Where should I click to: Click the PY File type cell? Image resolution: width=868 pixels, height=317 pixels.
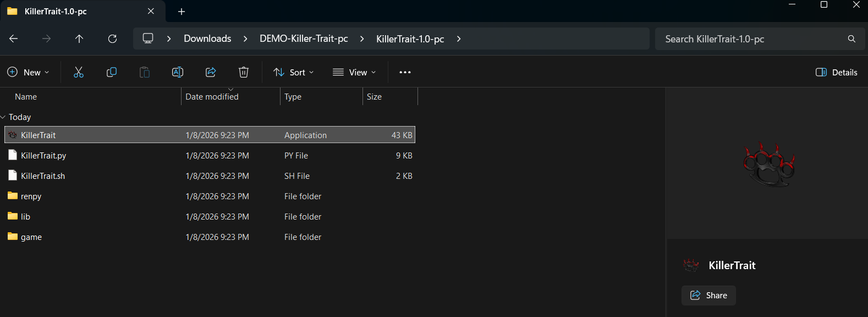[296, 155]
